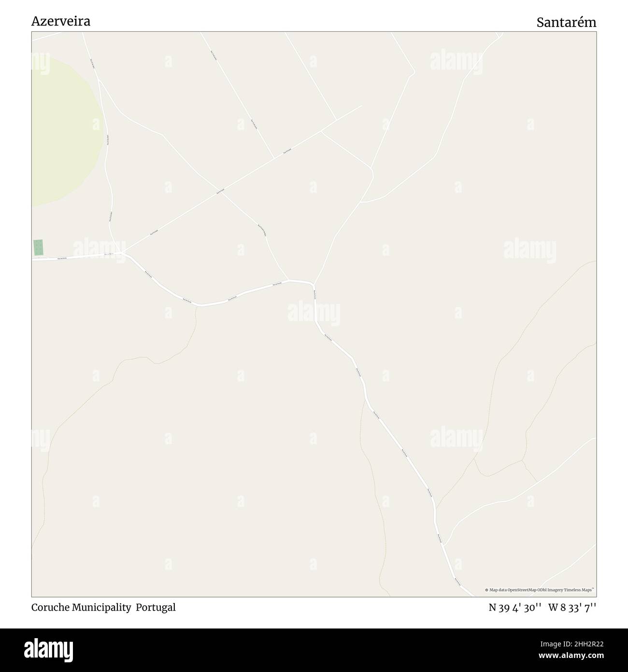This screenshot has width=628, height=672.
Task: Select the Coruche Municipality Portugal caption
Action: coord(103,607)
